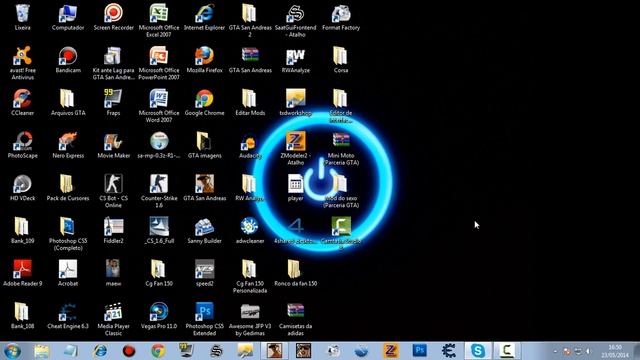The width and height of the screenshot is (640, 360).
Task: Open the taskbar clock and date
Action: tap(615, 351)
